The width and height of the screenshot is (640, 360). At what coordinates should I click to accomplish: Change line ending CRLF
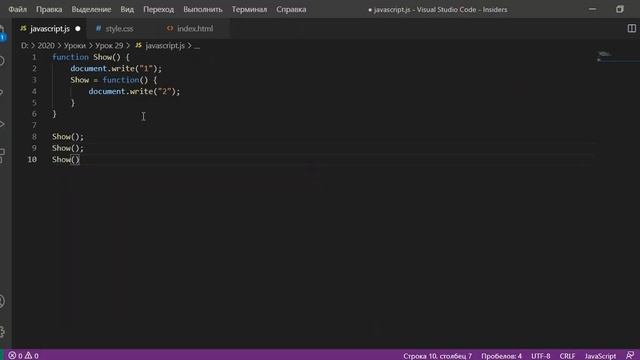point(567,356)
